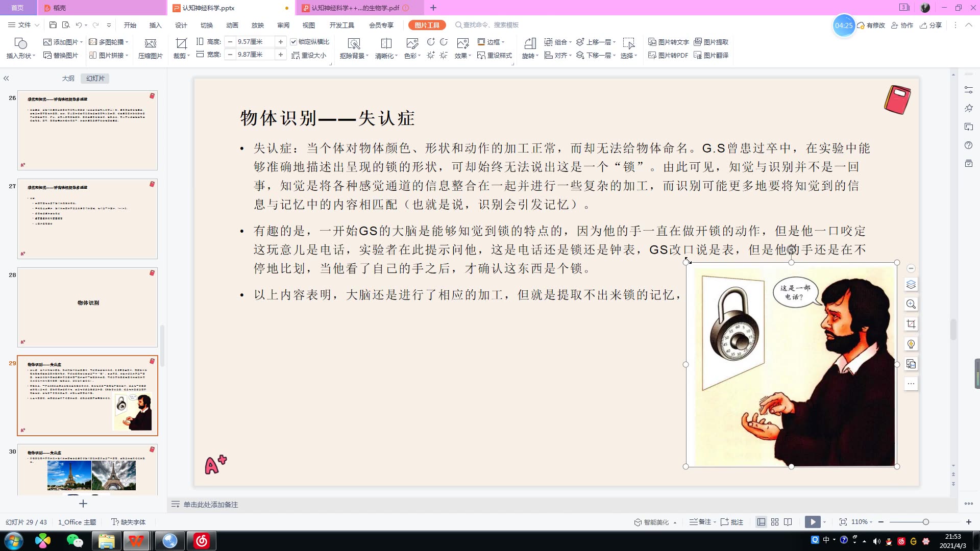Click 替换图片 replace picture
This screenshot has height=551, width=980.
[61, 55]
